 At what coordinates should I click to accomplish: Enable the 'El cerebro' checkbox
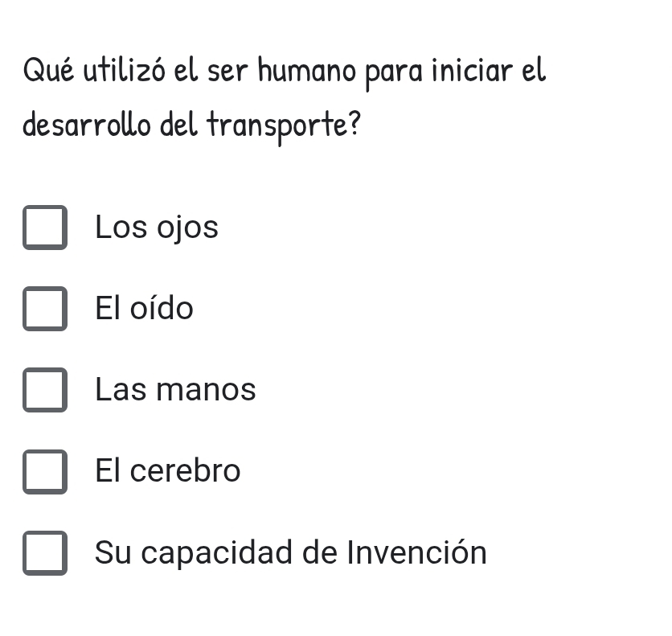tap(45, 471)
